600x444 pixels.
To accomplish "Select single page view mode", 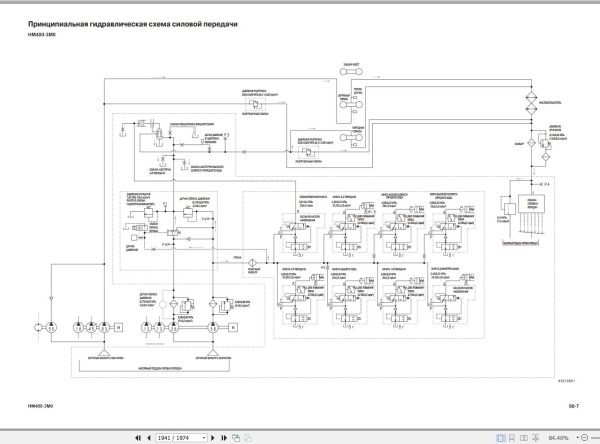I will coord(500,437).
